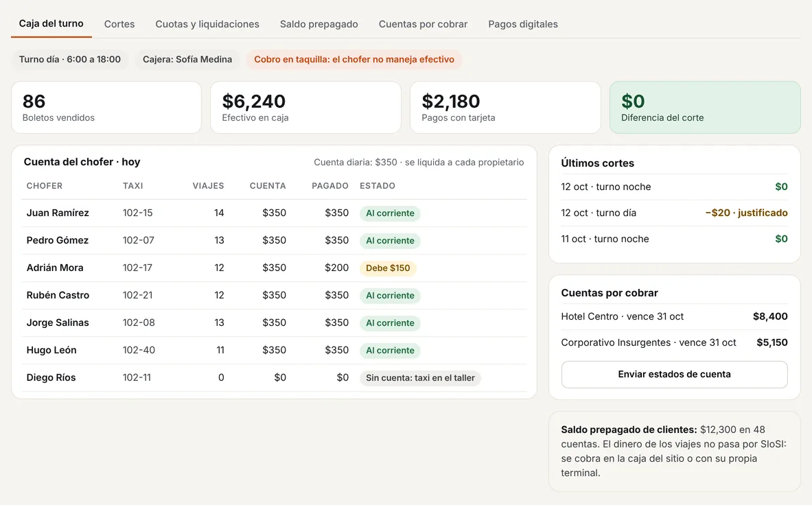Open the Boletos vendidos card
The width and height of the screenshot is (812, 505).
tap(106, 108)
